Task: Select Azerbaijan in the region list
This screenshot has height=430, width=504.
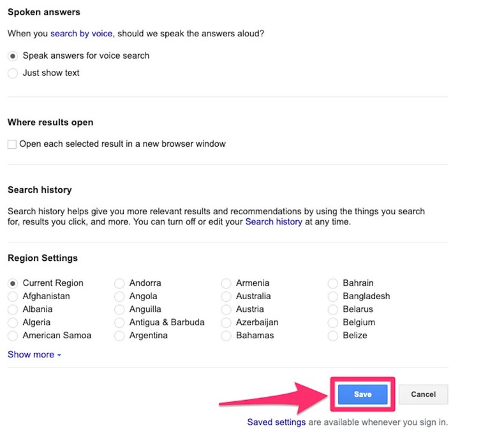Action: (x=226, y=323)
